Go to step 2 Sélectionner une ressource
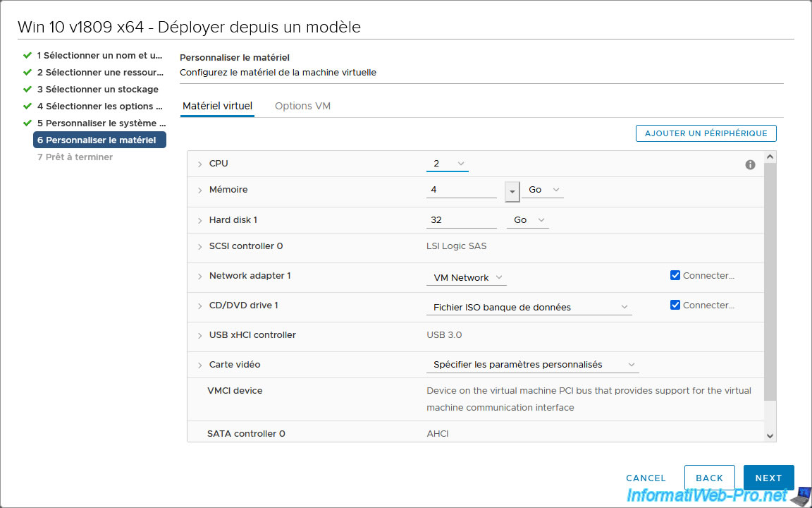The height and width of the screenshot is (508, 812). [x=100, y=73]
